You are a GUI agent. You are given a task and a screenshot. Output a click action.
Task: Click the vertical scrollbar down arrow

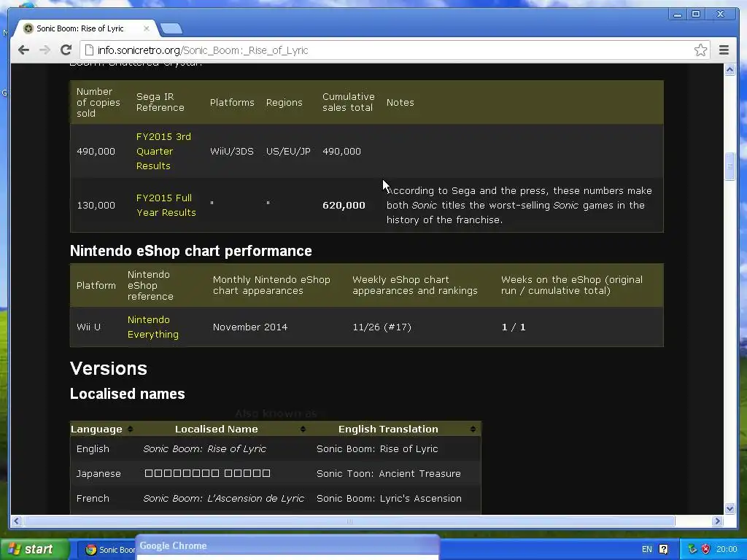click(729, 508)
